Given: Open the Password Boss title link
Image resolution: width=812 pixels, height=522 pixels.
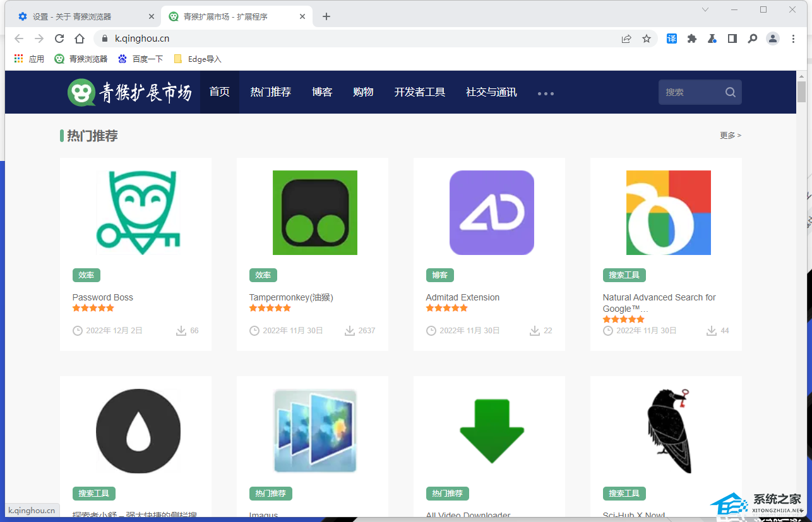Looking at the screenshot, I should 103,297.
